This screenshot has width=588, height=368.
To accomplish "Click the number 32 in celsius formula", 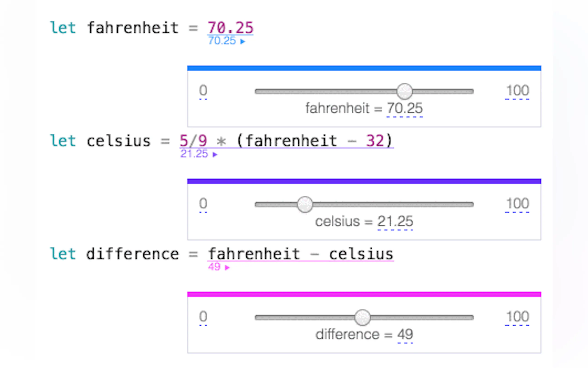I will pyautogui.click(x=375, y=141).
